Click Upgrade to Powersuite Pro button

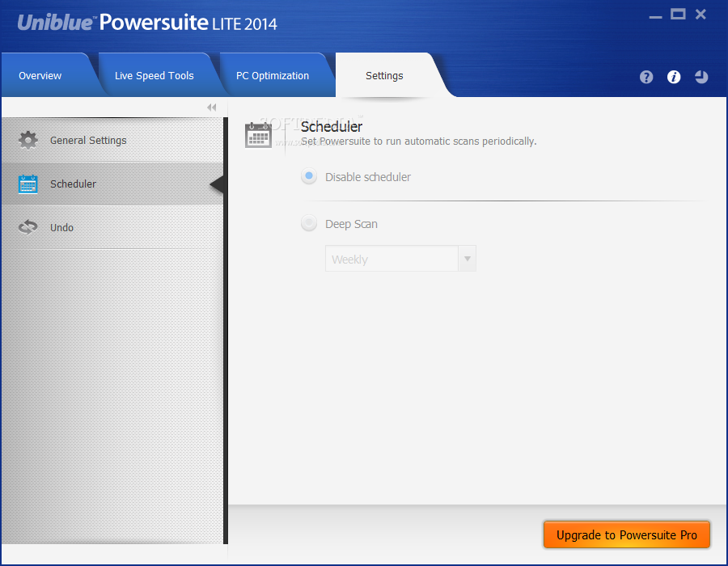click(x=626, y=535)
